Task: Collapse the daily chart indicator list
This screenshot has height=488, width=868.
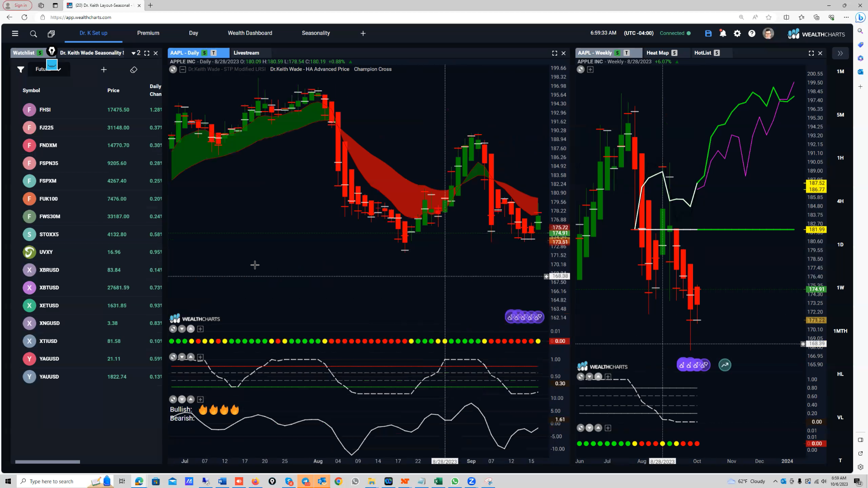Action: [x=183, y=70]
